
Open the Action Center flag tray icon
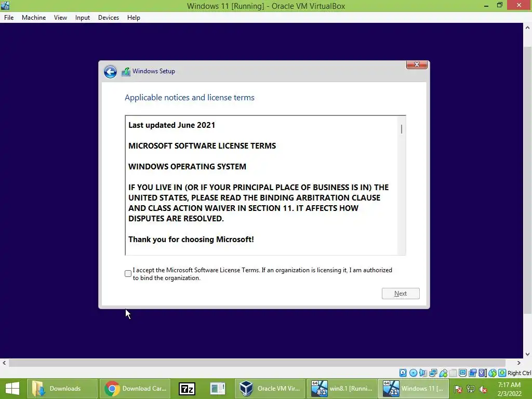(458, 389)
